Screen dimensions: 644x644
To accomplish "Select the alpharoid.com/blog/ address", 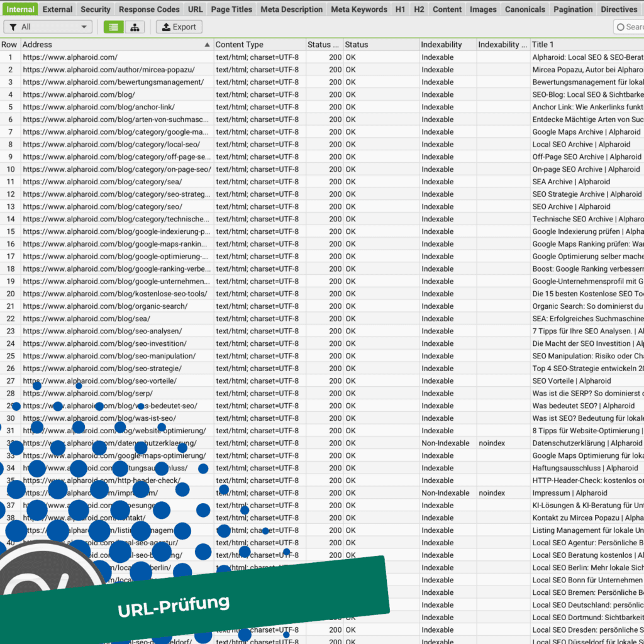I will [x=79, y=95].
